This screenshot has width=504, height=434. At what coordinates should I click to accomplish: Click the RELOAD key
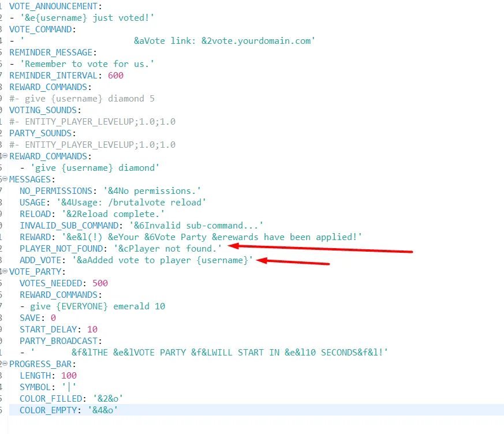[35, 214]
